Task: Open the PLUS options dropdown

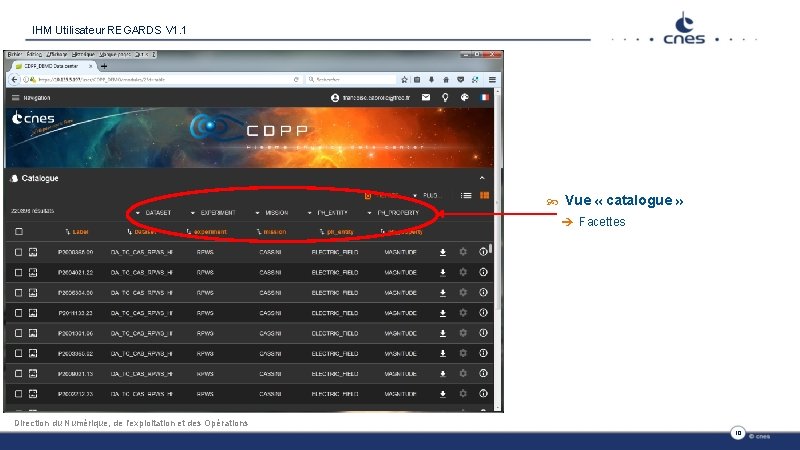Action: (425, 195)
